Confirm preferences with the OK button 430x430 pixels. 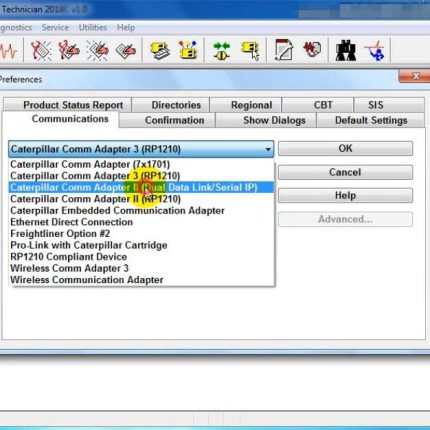tap(345, 148)
